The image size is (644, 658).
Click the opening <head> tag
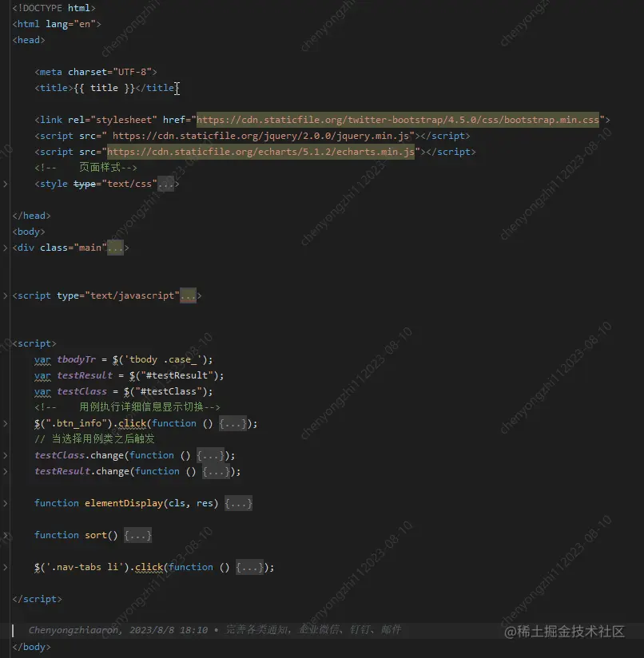(29, 40)
